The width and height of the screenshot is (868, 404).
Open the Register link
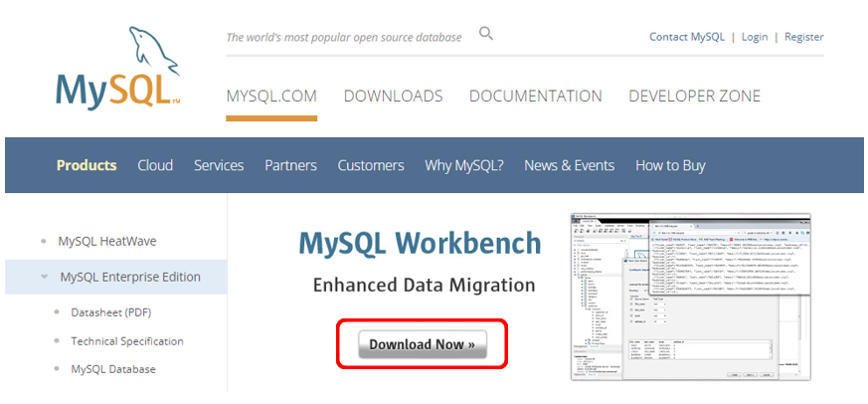pyautogui.click(x=803, y=37)
